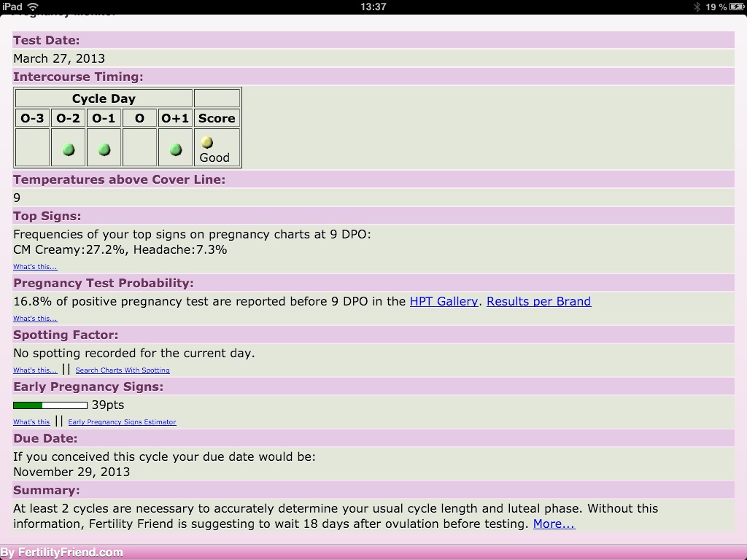Open Search Charts With Spotting
747x560 pixels.
[123, 370]
